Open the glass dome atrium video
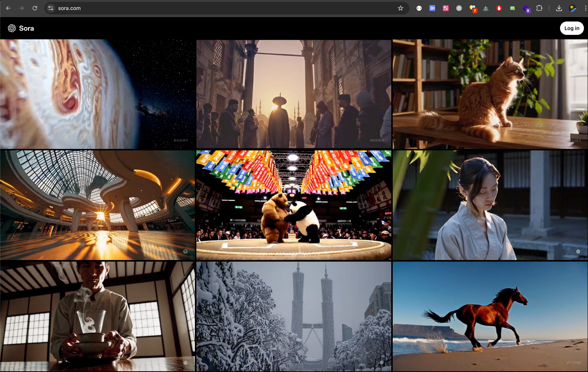Image resolution: width=588 pixels, height=372 pixels. [x=97, y=205]
